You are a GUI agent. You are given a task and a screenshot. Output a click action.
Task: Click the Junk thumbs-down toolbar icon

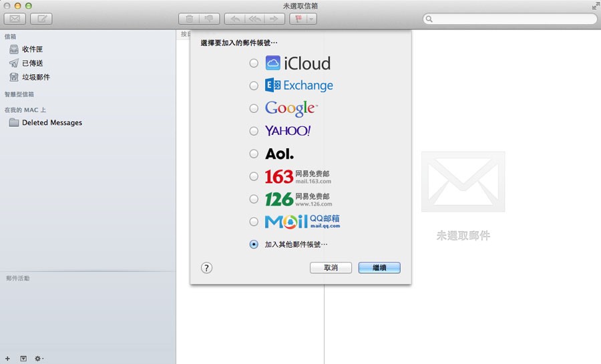209,19
